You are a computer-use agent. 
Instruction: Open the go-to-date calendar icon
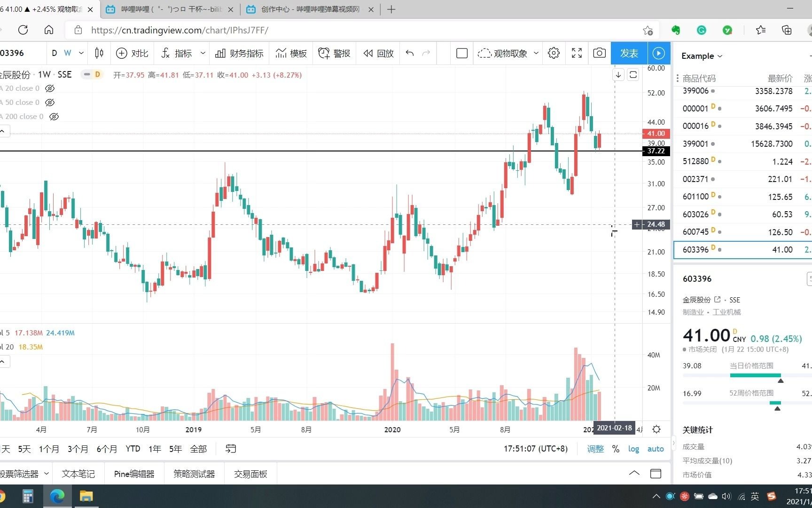[231, 449]
